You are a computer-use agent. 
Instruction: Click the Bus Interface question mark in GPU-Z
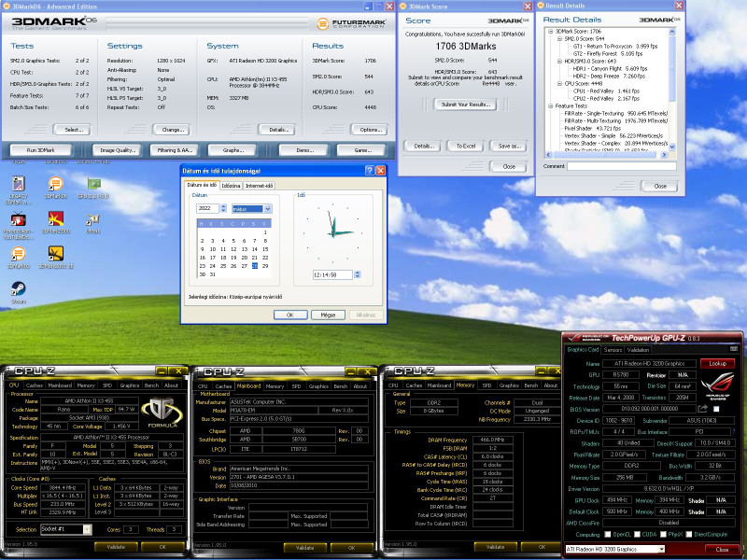pyautogui.click(x=734, y=431)
